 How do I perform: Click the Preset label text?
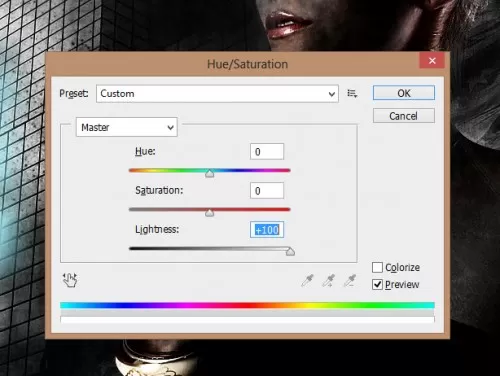[x=74, y=93]
